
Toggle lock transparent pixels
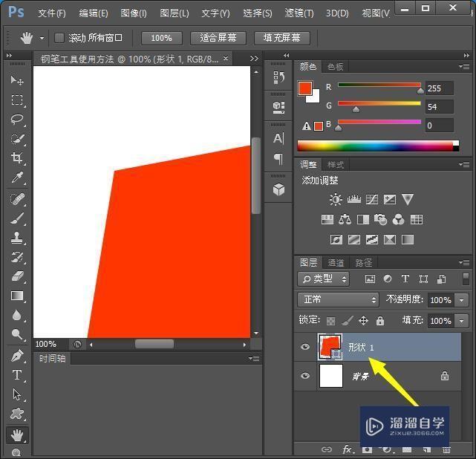(x=330, y=321)
